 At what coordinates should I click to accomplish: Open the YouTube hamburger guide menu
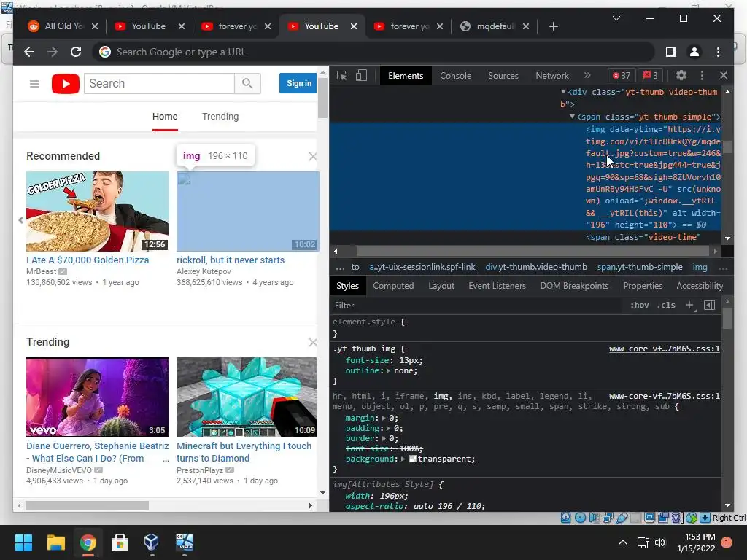(x=34, y=84)
